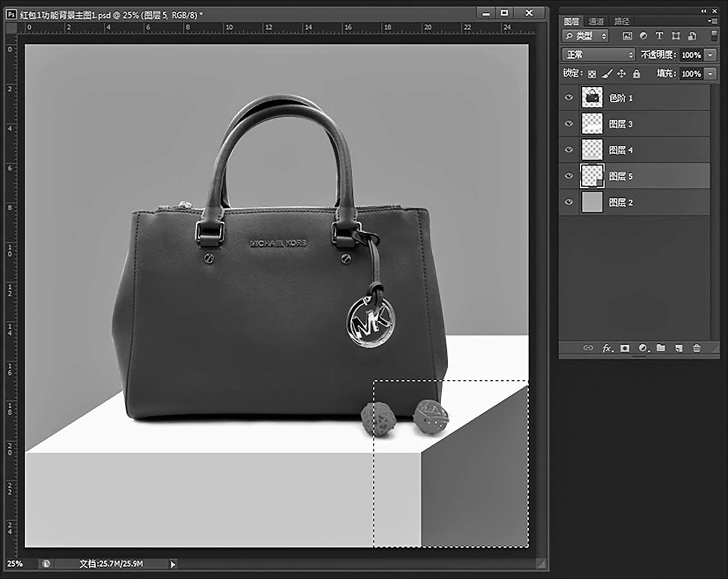Add a layer mask to the layer

point(625,348)
